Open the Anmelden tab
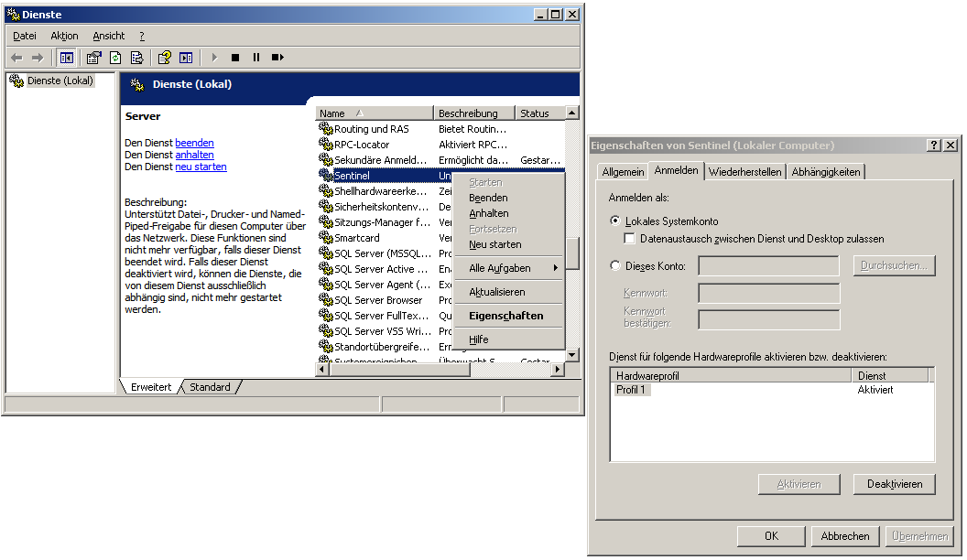 [677, 170]
